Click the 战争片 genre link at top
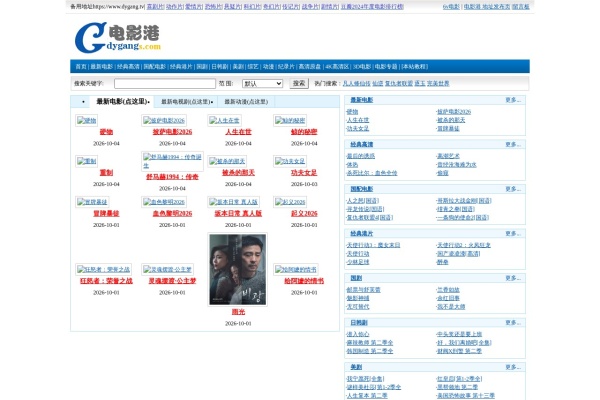The image size is (600, 400). (x=311, y=7)
